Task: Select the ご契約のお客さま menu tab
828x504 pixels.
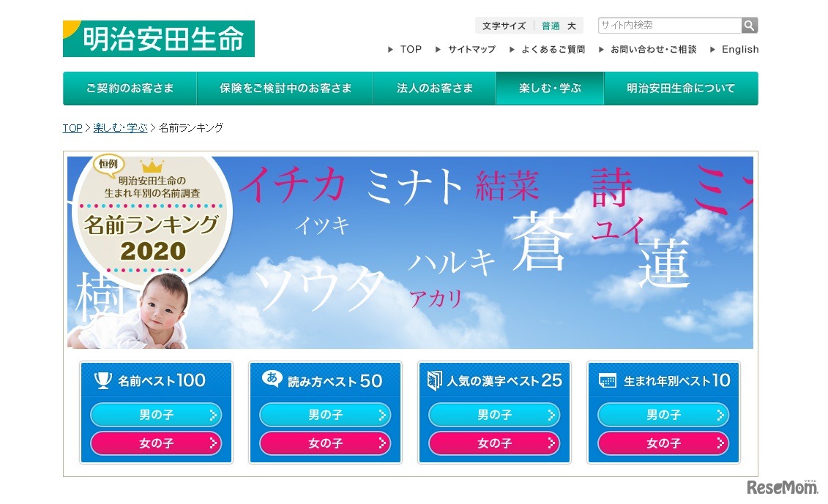Action: (x=130, y=88)
